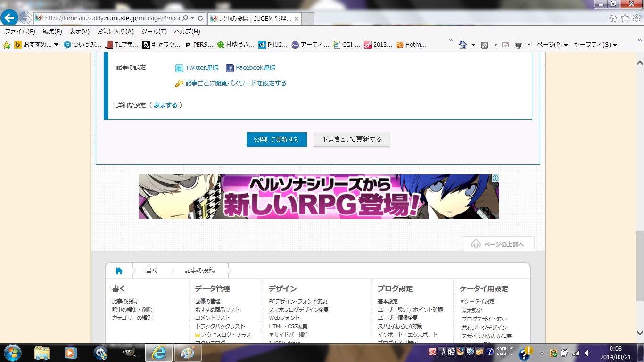Open the おすすめ bookmark with Bing icon
Image resolution: width=644 pixels, height=362 pixels.
click(33, 45)
